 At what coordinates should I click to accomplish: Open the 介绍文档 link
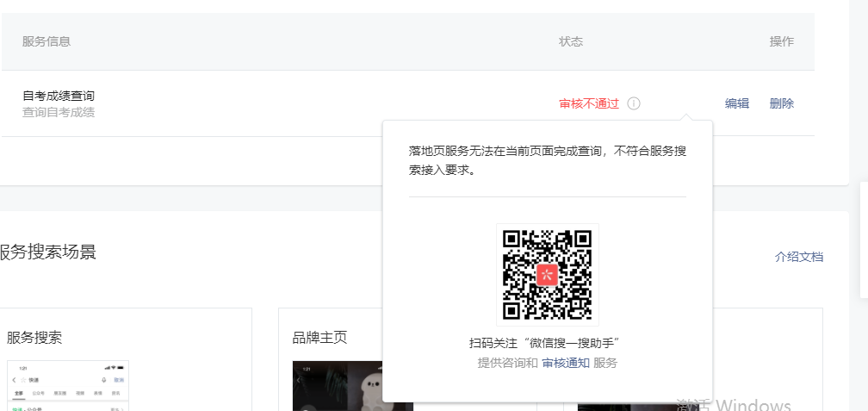pyautogui.click(x=799, y=257)
